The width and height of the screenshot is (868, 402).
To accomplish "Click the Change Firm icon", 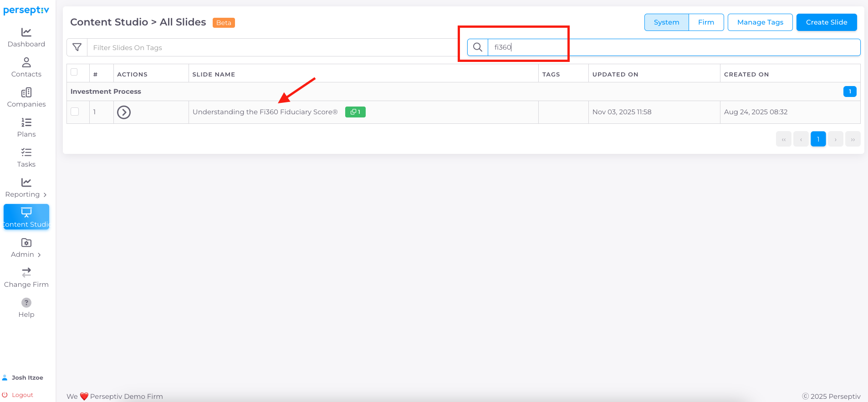I will (26, 272).
